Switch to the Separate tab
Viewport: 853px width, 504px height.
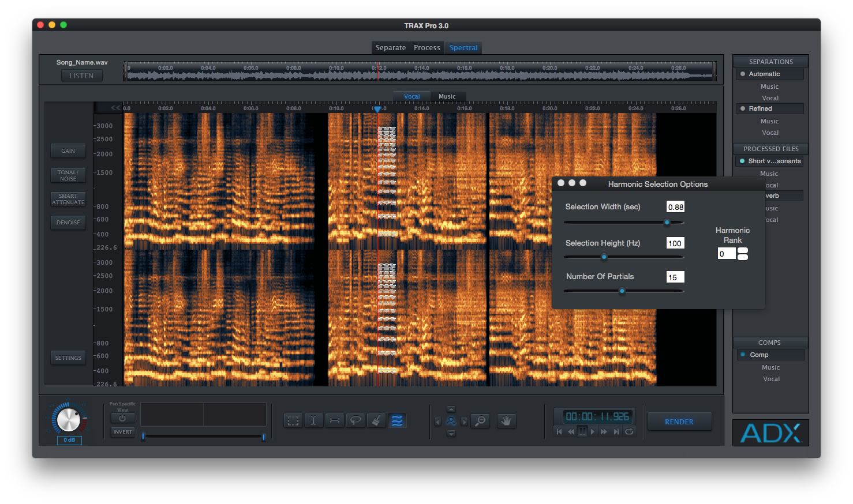(x=391, y=48)
